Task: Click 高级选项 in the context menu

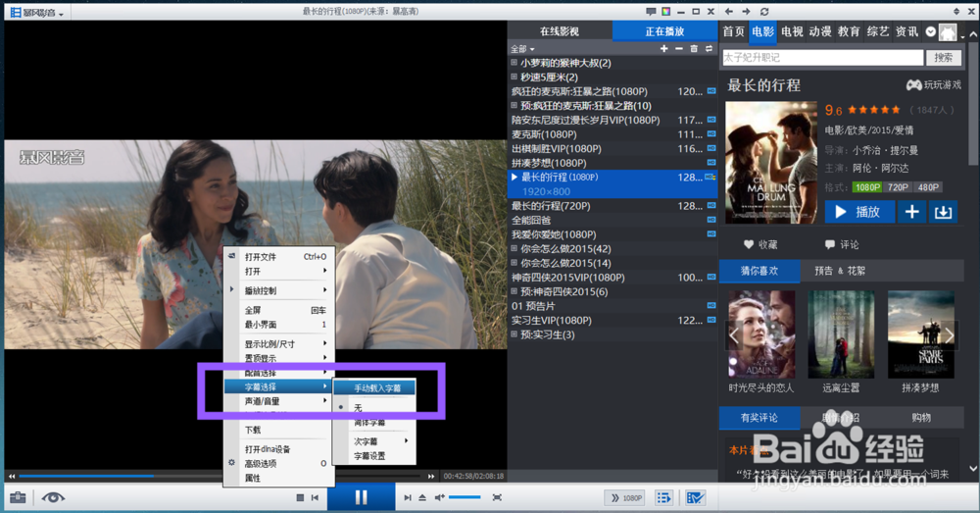Action: pos(279,464)
